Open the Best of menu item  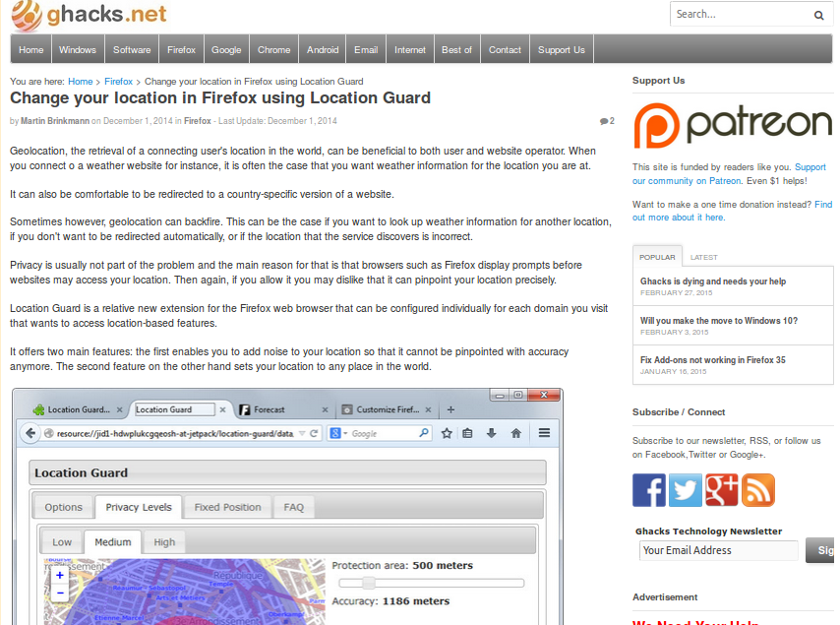(457, 49)
